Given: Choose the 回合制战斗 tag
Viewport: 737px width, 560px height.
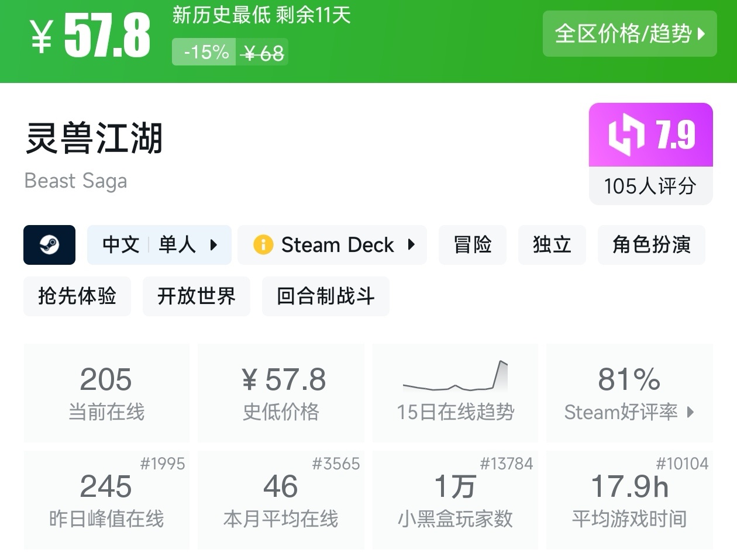Looking at the screenshot, I should click(325, 296).
